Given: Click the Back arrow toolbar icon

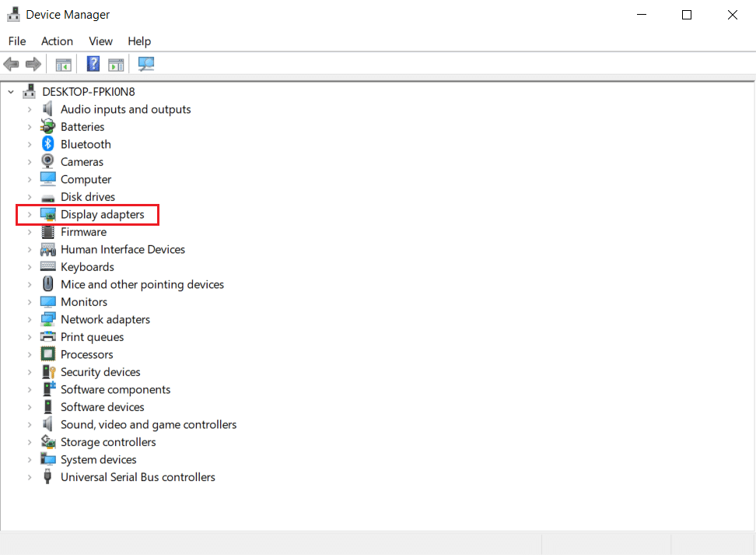Looking at the screenshot, I should click(x=11, y=64).
